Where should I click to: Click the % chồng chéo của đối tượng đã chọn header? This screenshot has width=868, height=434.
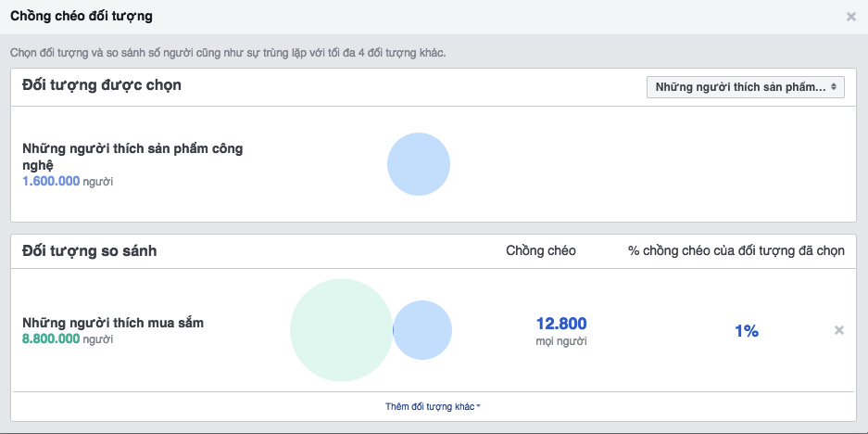point(736,251)
